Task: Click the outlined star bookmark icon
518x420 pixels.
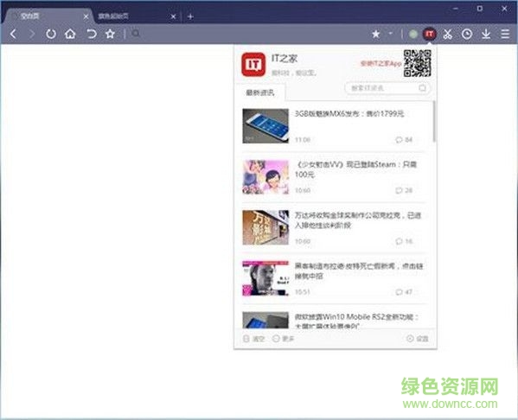Action: tap(111, 34)
